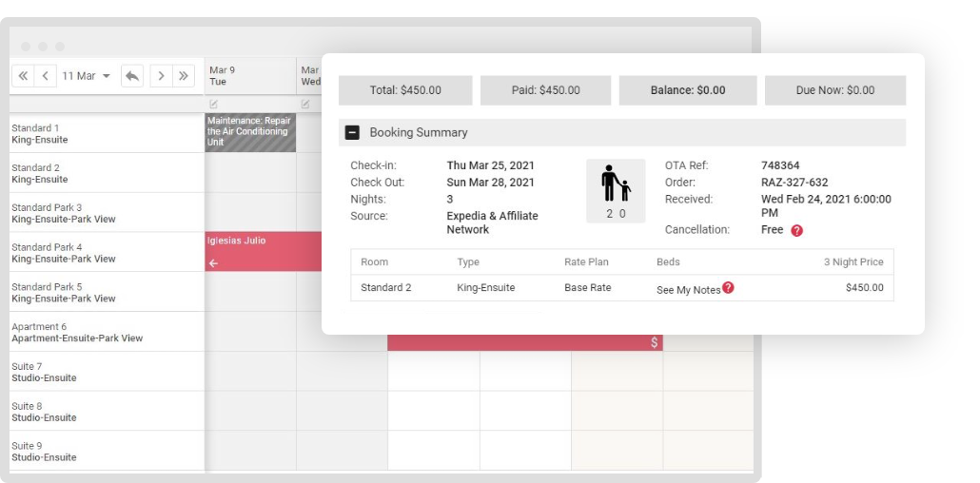The image size is (980, 483).
Task: Click the edit note icon under Mar 9
Action: pyautogui.click(x=214, y=104)
